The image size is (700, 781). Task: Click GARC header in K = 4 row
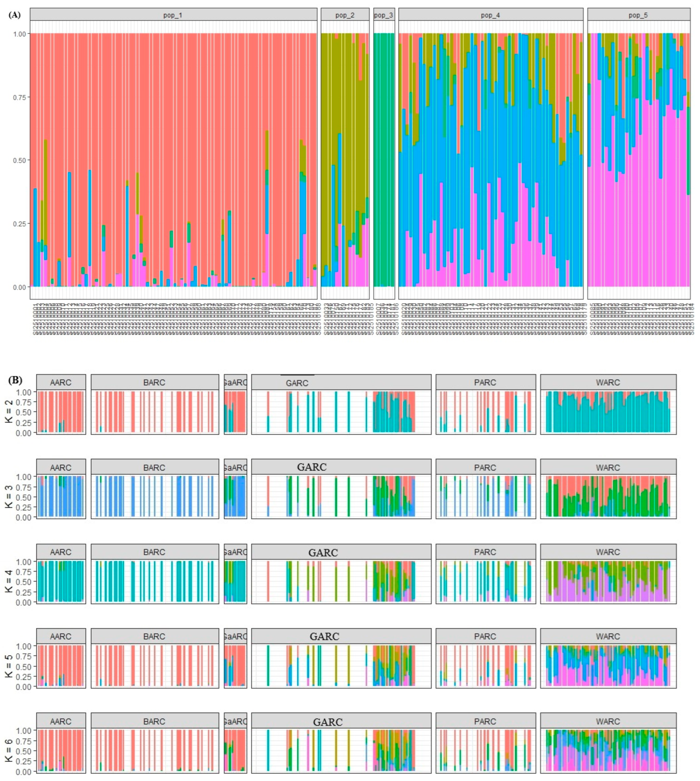coord(323,552)
